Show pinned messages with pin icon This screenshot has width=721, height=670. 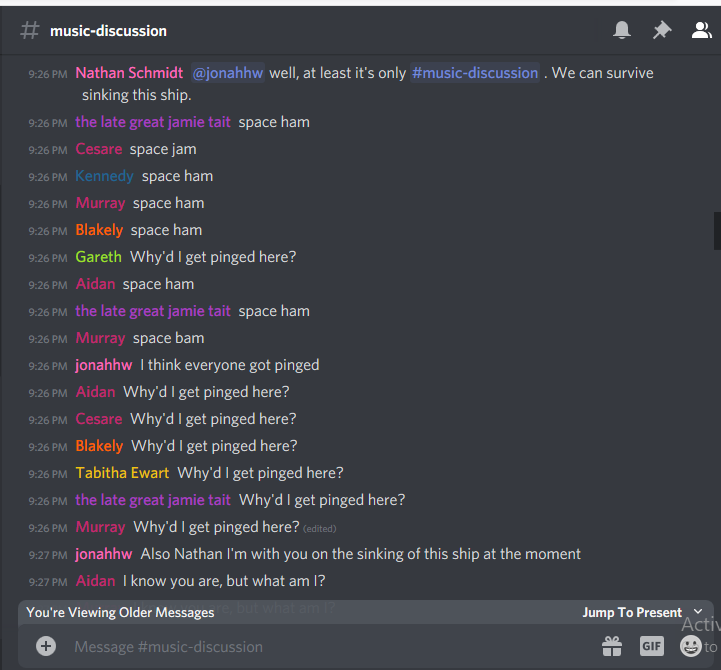tap(662, 30)
